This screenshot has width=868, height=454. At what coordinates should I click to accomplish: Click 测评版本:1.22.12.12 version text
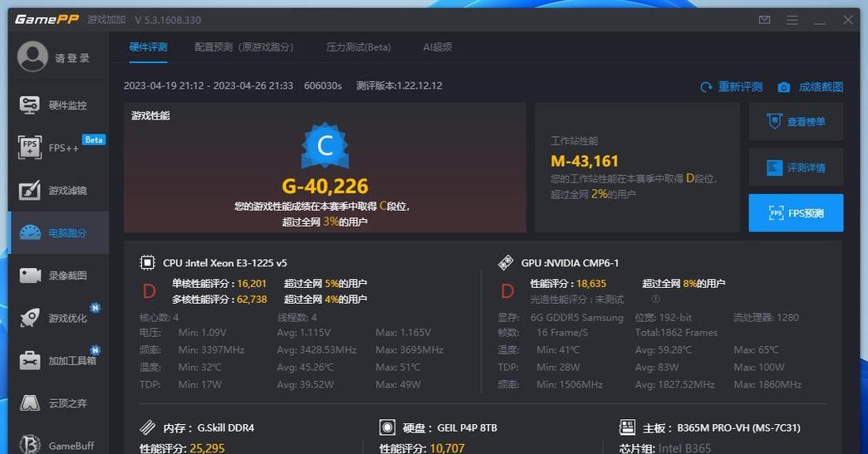400,85
